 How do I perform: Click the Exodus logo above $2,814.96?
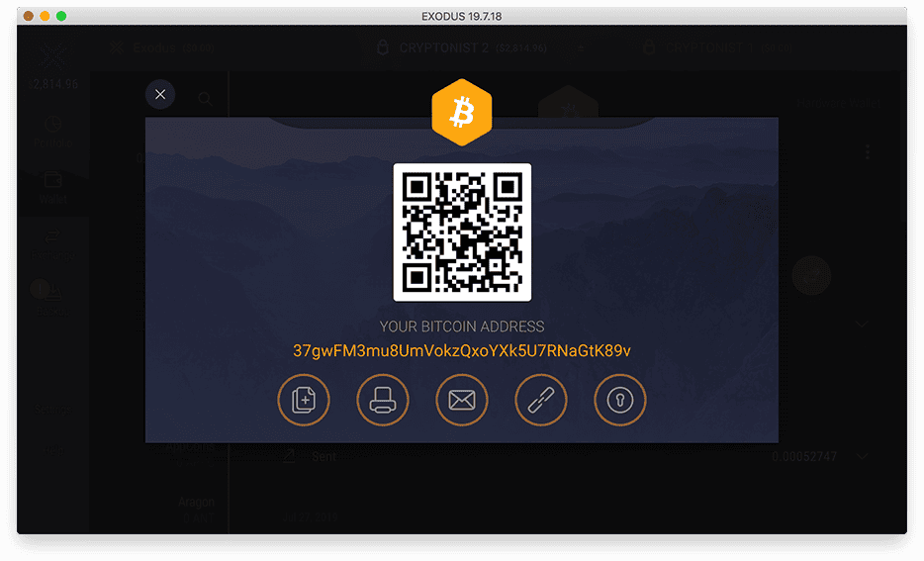pos(53,58)
